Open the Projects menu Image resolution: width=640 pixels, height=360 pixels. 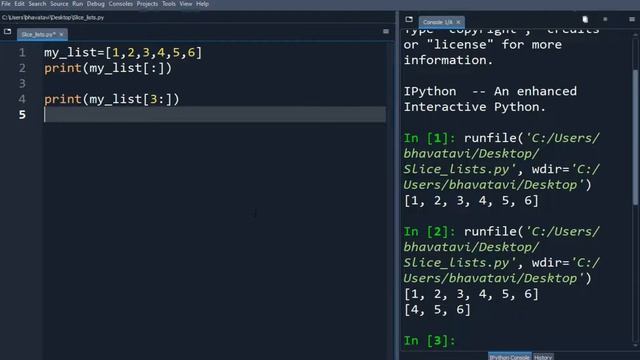(x=147, y=4)
